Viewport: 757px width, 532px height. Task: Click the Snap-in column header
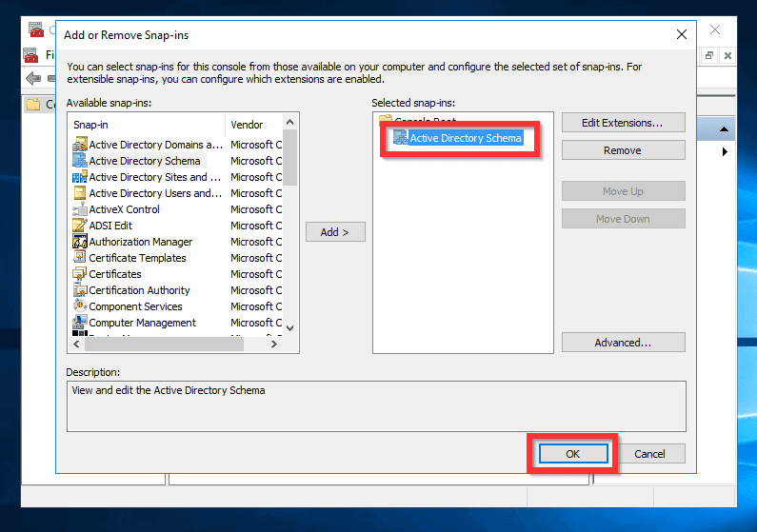pos(147,125)
